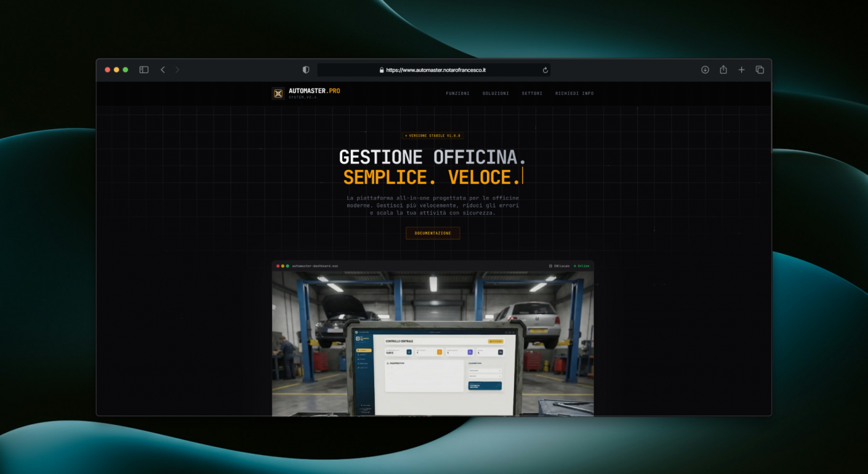Screen dimensions: 868x474
Task: Click the back navigation arrow
Action: (x=163, y=70)
